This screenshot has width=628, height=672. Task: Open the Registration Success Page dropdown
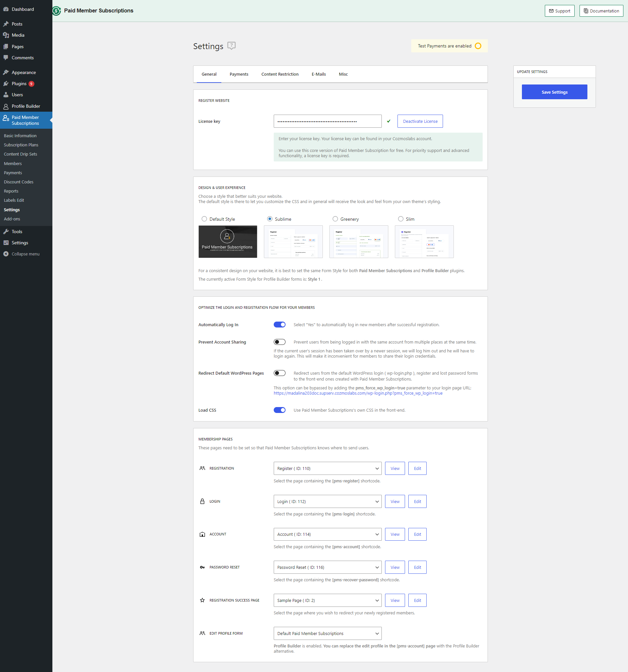click(327, 600)
